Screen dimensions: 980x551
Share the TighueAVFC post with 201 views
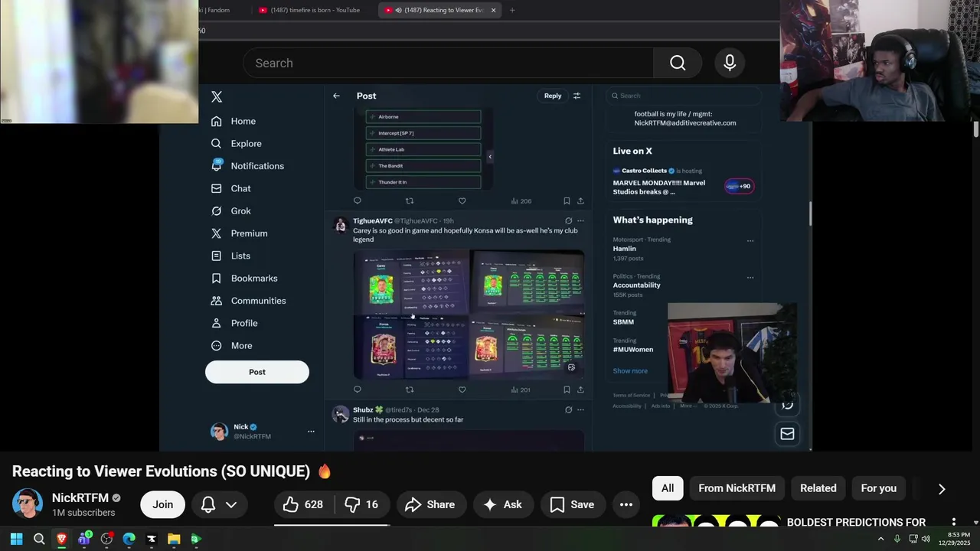580,390
